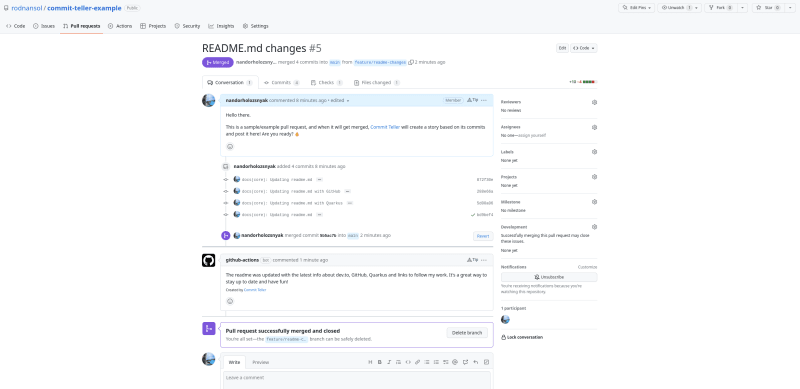This screenshot has height=389, width=800.
Task: Click Lock conversation link
Action: pyautogui.click(x=522, y=337)
